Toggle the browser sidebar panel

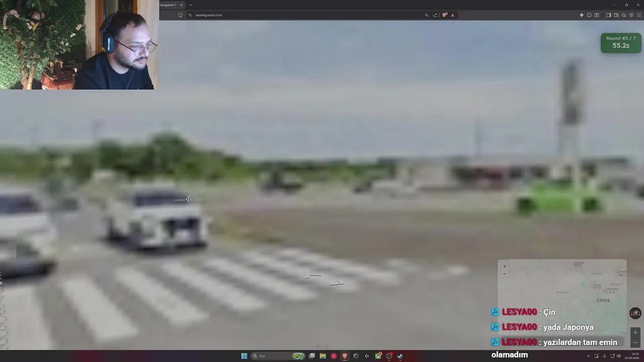point(608,15)
